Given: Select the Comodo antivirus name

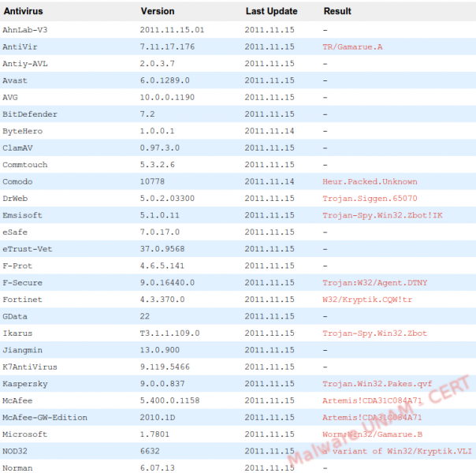Looking at the screenshot, I should point(17,181).
